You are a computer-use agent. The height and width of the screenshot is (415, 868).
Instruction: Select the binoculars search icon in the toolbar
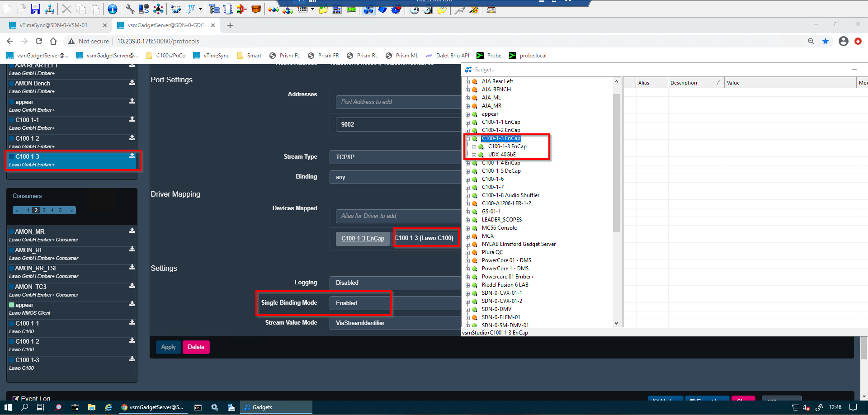click(460, 10)
